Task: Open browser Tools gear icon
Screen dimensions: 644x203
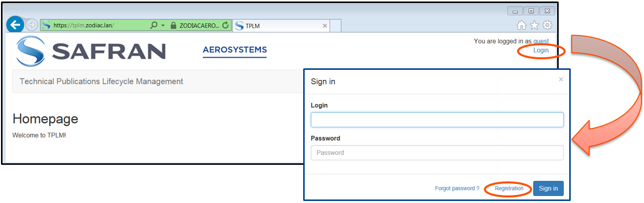Action: (x=547, y=25)
